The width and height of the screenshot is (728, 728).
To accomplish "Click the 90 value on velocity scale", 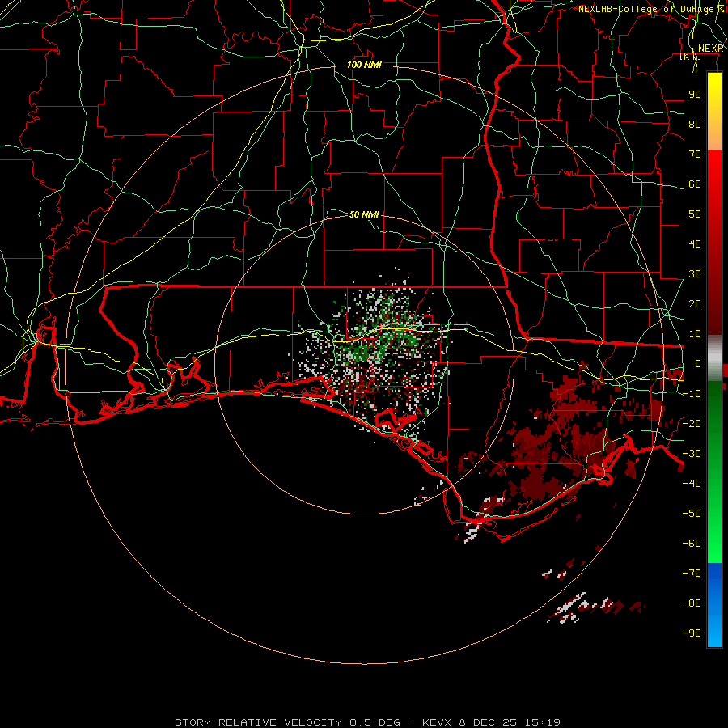I will click(695, 95).
